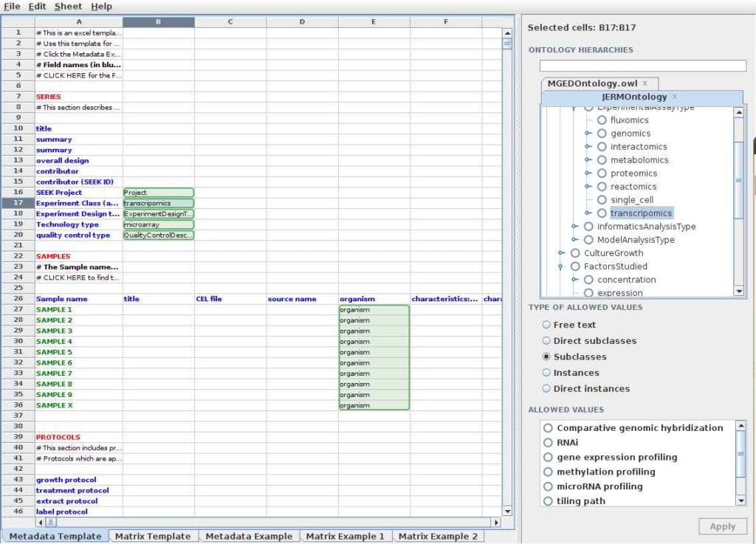756x544 pixels.
Task: Choose the Instances allowed values option
Action: [x=548, y=373]
